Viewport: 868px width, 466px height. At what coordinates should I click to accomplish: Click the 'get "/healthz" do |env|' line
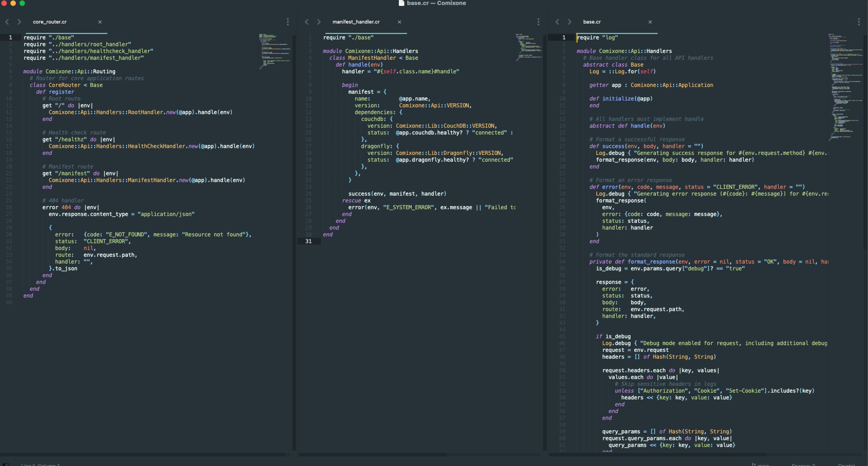(78, 139)
